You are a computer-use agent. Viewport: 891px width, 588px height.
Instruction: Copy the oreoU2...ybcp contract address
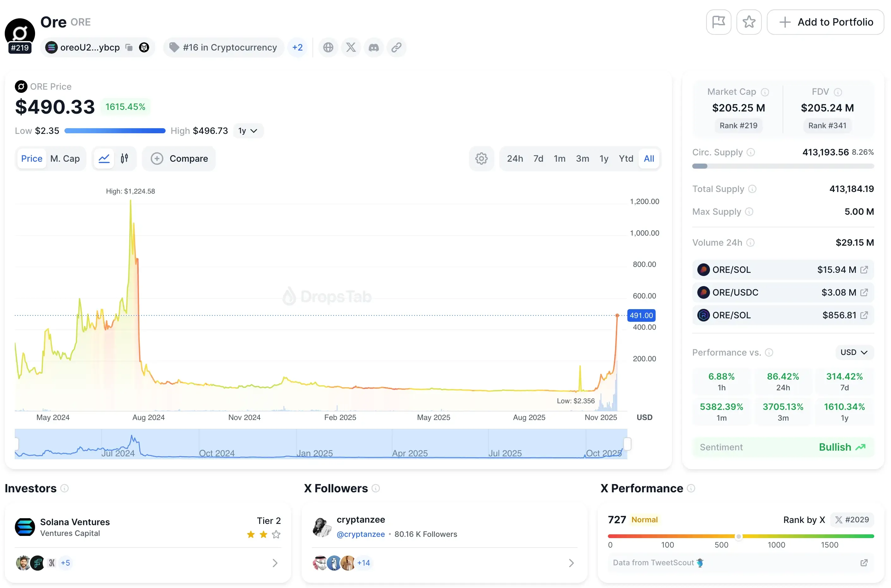pyautogui.click(x=129, y=47)
